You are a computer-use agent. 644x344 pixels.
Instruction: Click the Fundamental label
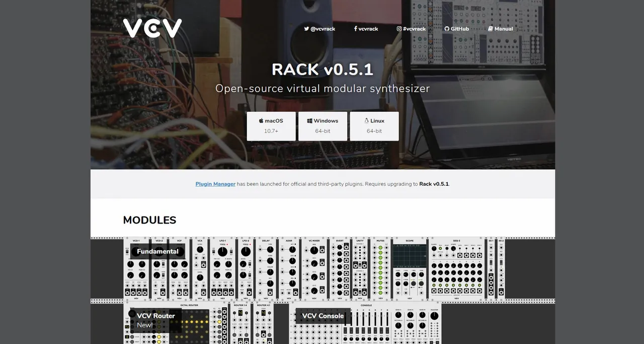[x=157, y=251]
